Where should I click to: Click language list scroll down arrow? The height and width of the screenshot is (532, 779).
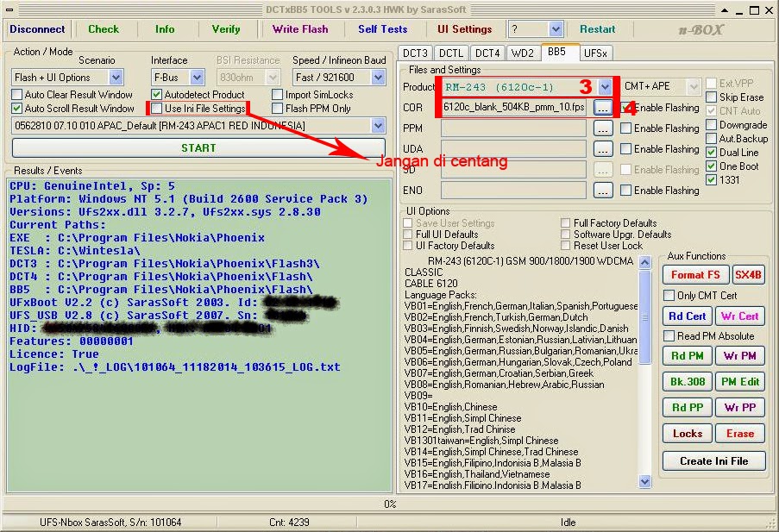[645, 481]
